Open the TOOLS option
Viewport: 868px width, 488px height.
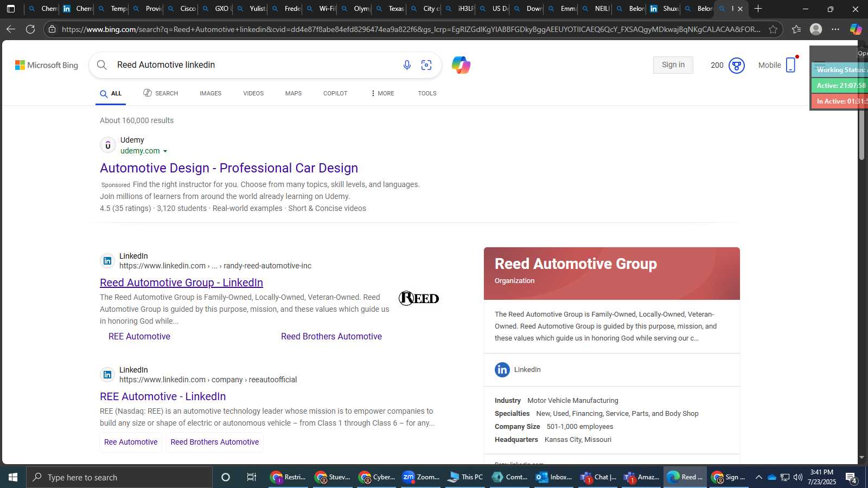click(427, 93)
